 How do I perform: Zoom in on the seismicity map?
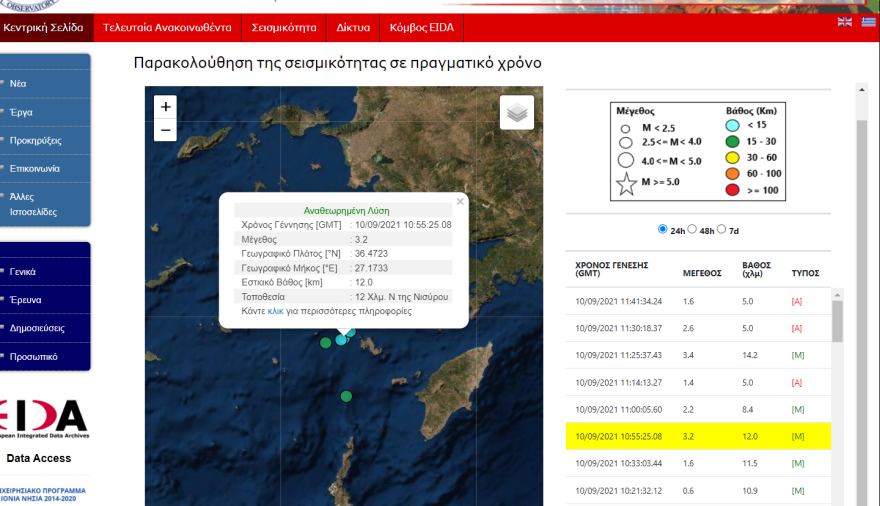tap(166, 107)
